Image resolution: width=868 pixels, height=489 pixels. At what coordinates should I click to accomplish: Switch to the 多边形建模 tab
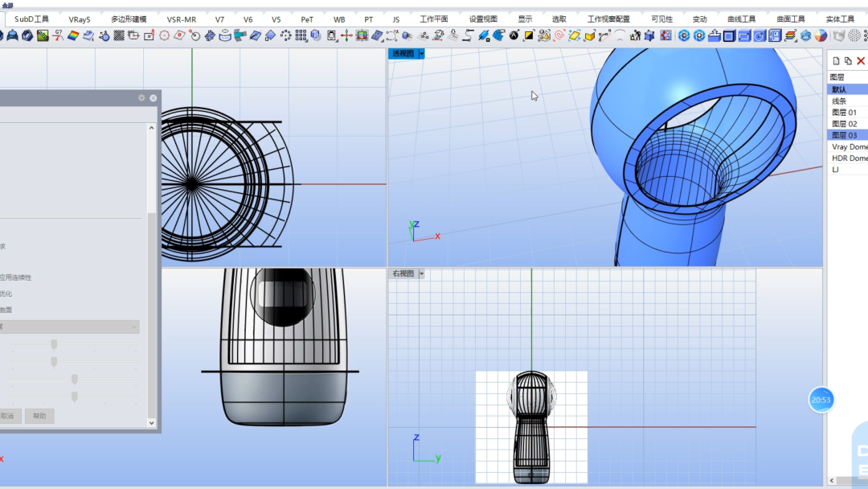[x=129, y=18]
